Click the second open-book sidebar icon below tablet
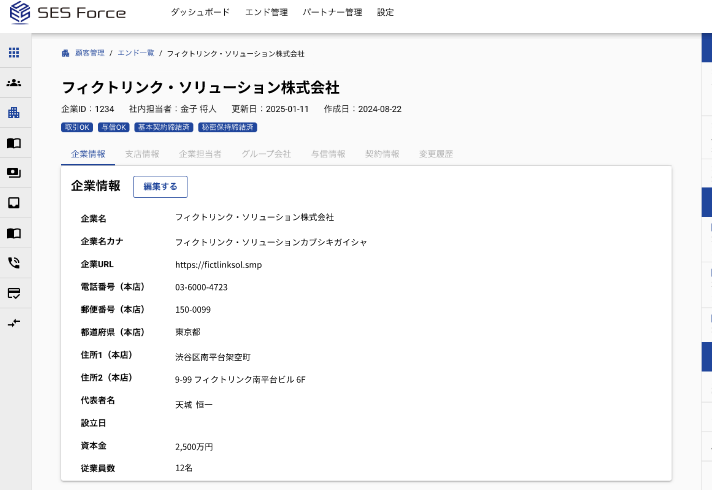712x490 pixels. [x=14, y=233]
